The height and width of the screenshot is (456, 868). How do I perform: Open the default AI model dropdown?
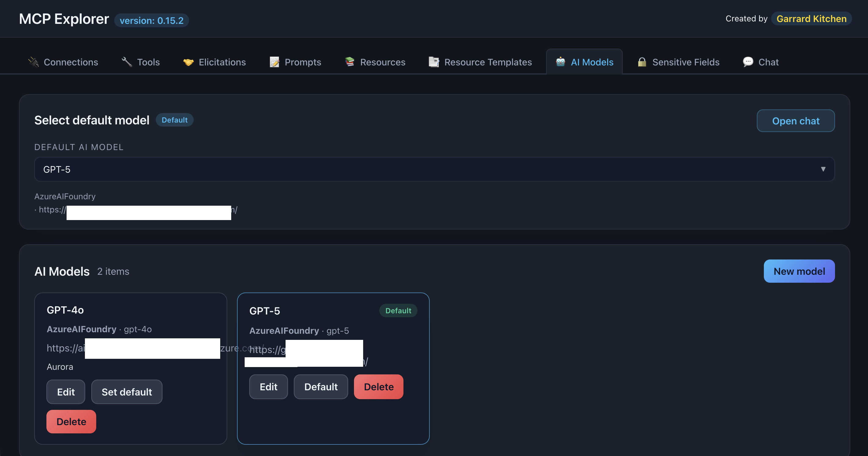click(434, 169)
